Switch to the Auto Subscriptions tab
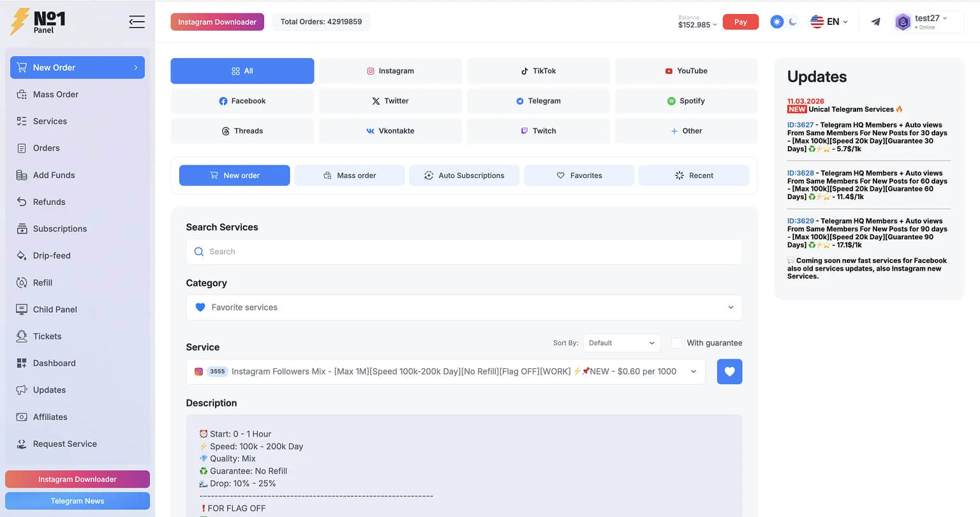Screen dimensions: 980x517 464,176
